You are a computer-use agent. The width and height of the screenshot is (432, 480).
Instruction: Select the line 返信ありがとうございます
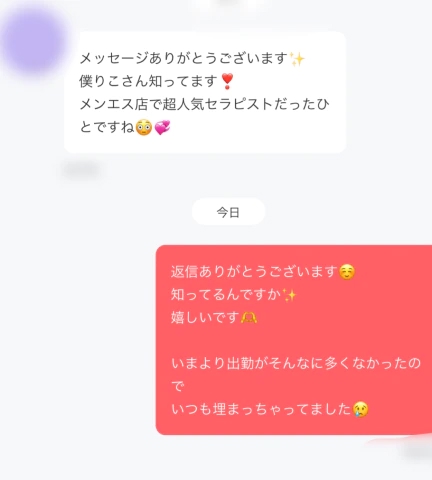coord(254,272)
